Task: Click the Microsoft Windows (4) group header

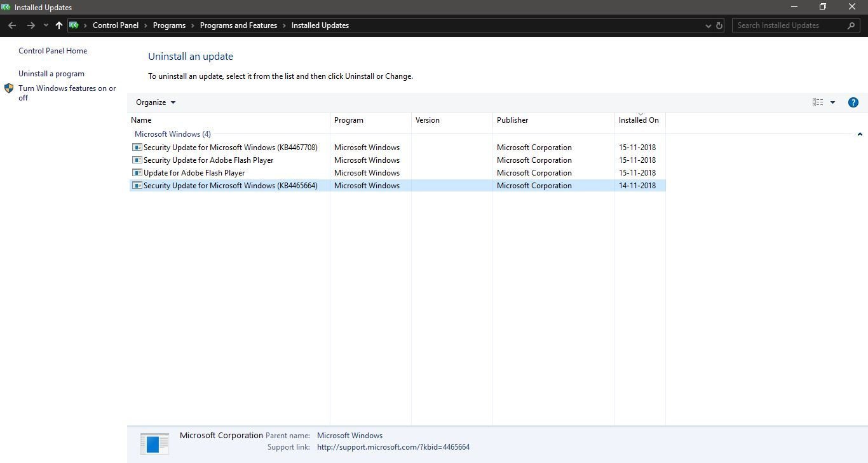Action: pos(173,134)
